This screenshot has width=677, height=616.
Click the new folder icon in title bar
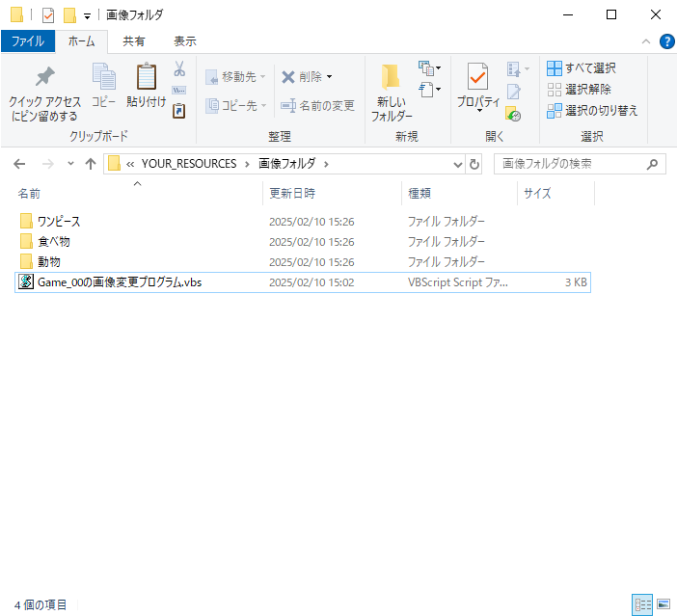point(69,15)
